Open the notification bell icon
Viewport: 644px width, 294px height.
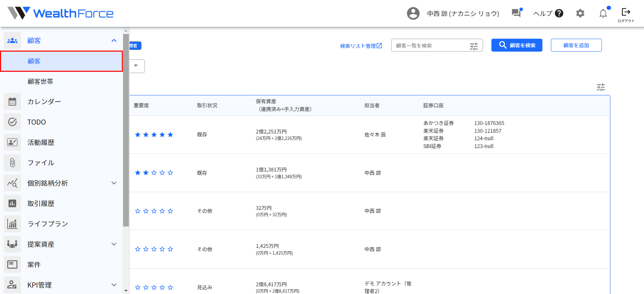click(603, 13)
